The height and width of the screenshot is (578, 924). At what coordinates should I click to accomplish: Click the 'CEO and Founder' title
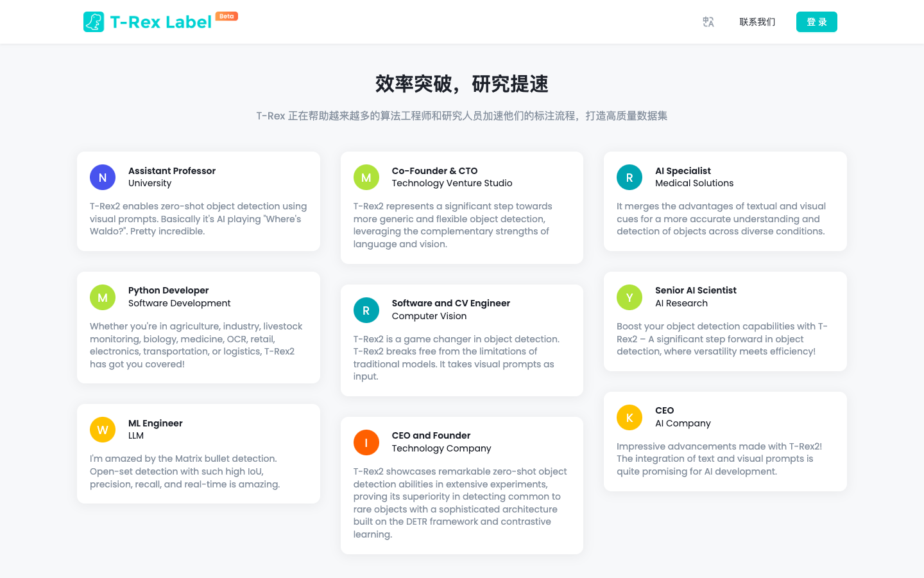pyautogui.click(x=431, y=435)
